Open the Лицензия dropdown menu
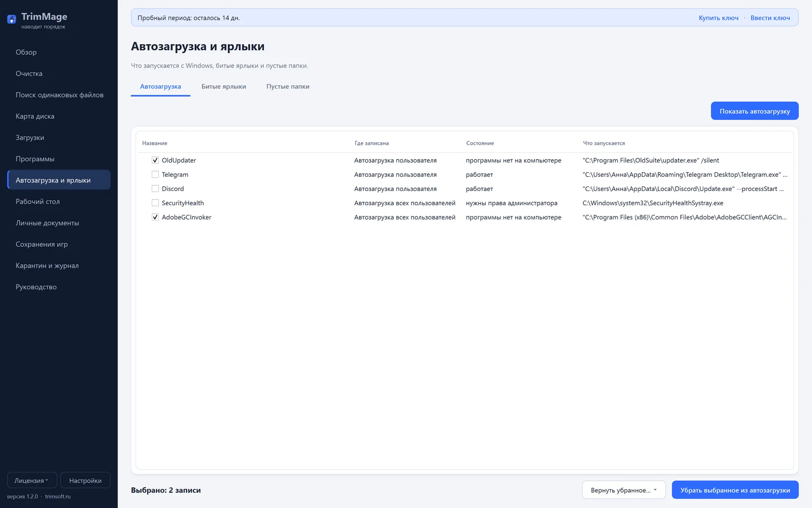Image resolution: width=812 pixels, height=508 pixels. pyautogui.click(x=32, y=481)
